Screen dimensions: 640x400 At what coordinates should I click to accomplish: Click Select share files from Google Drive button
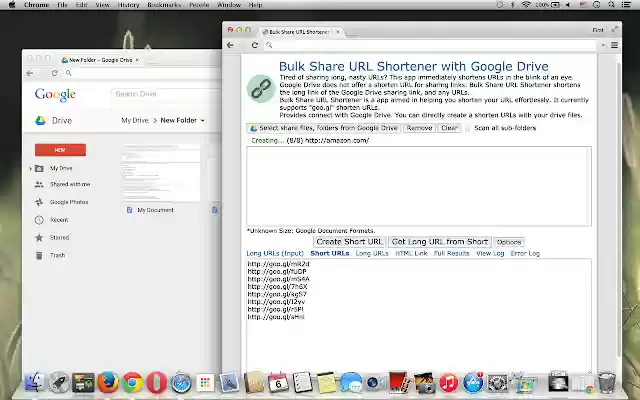324,128
